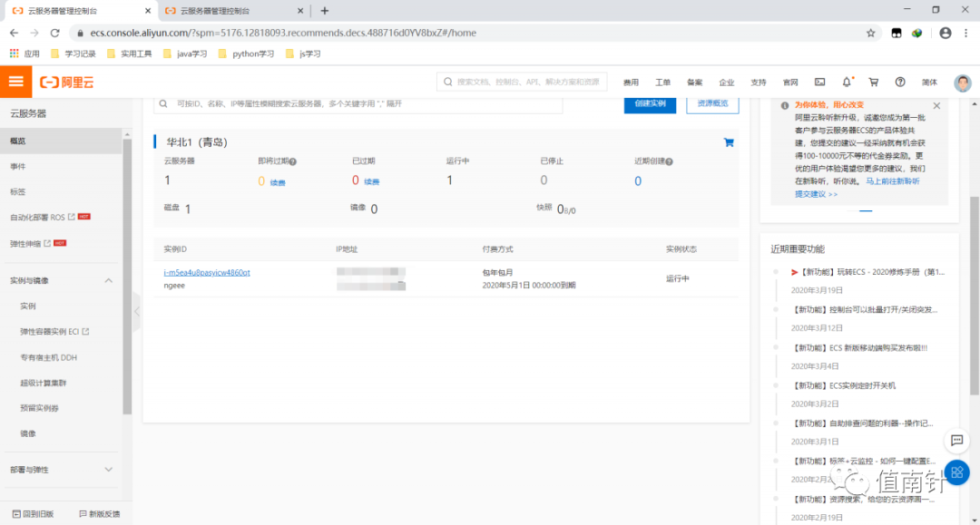
Task: Open the 支持 menu
Action: click(758, 83)
